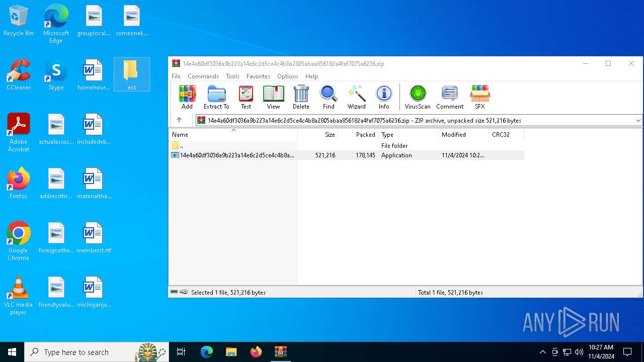This screenshot has width=644, height=362.
Task: Click WinRAR taskbar button
Action: pos(280,352)
